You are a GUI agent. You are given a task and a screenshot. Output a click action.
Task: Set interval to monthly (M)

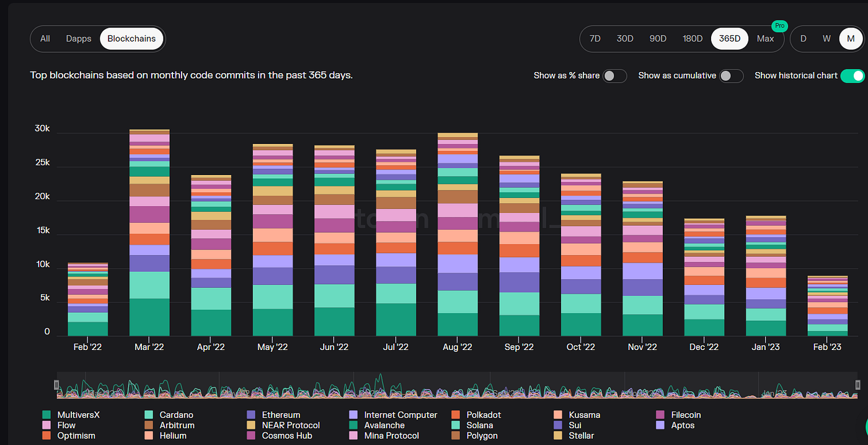[x=851, y=38]
